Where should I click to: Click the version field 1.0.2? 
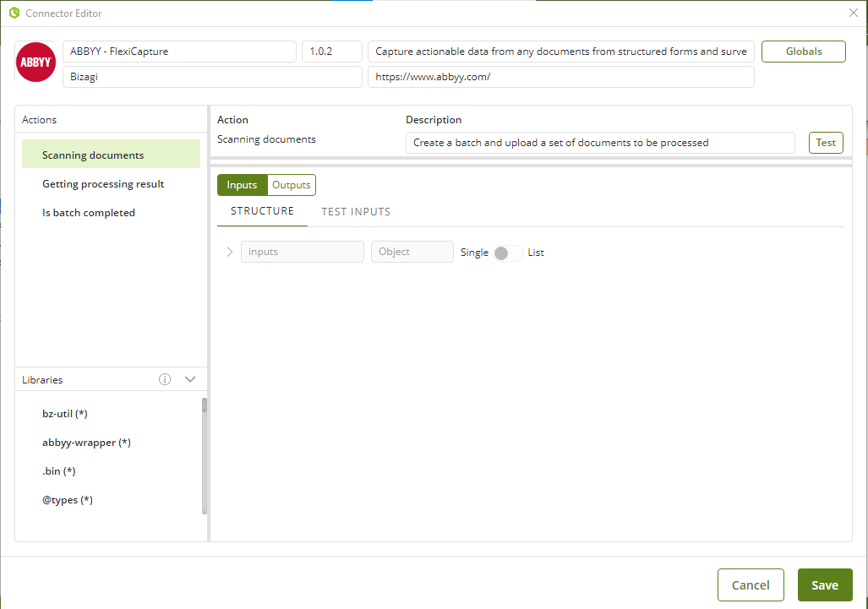point(332,52)
